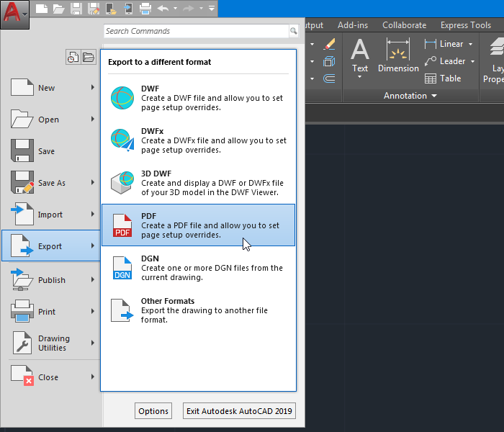
Task: Insert a Table from Annotation panel
Action: pos(443,78)
